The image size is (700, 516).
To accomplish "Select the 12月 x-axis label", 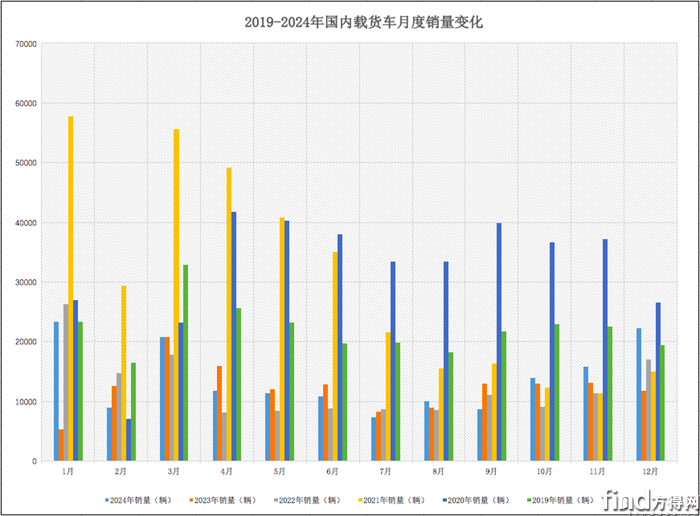I will tap(648, 469).
